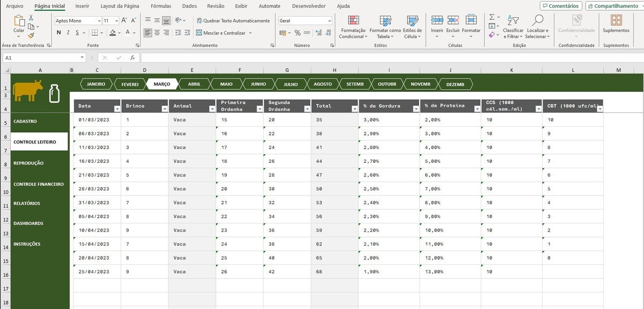
Task: Click the increase decimal places icon
Action: click(319, 33)
